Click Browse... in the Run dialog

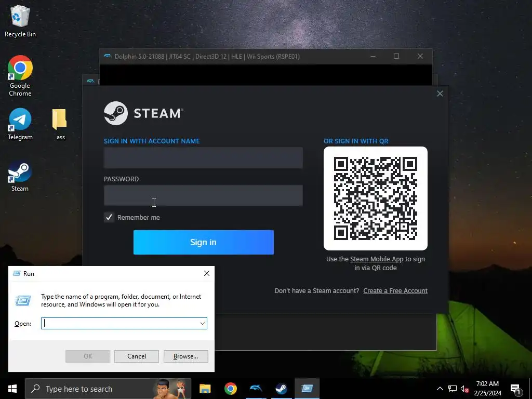tap(185, 356)
